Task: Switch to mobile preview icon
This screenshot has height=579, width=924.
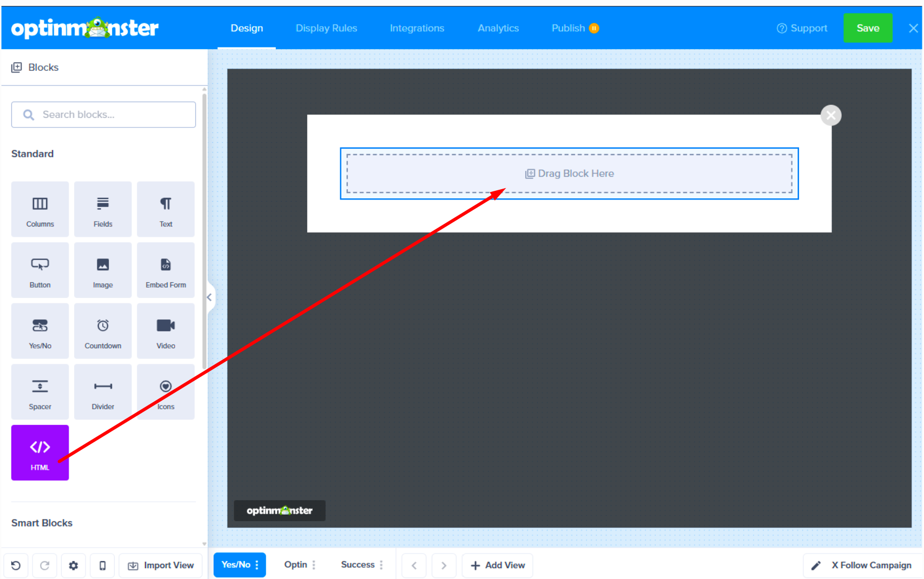Action: pos(102,565)
